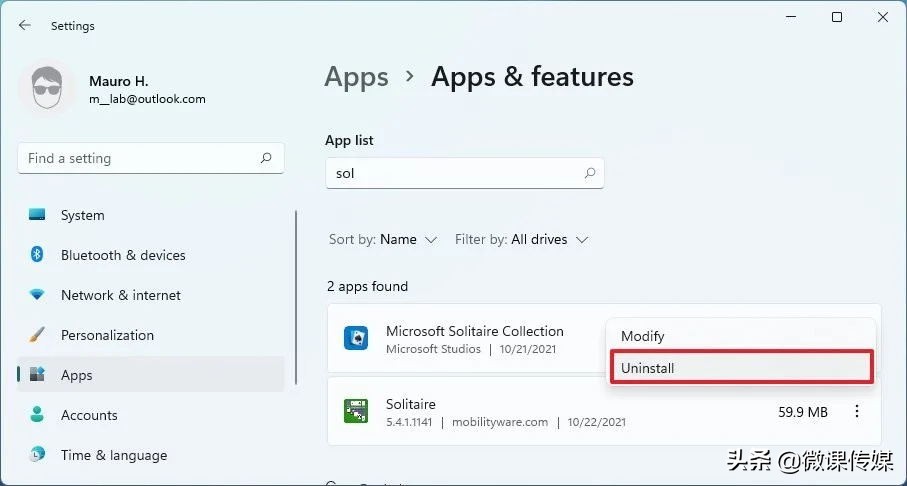
Task: Open the Filter by All drives dropdown
Action: tap(521, 240)
